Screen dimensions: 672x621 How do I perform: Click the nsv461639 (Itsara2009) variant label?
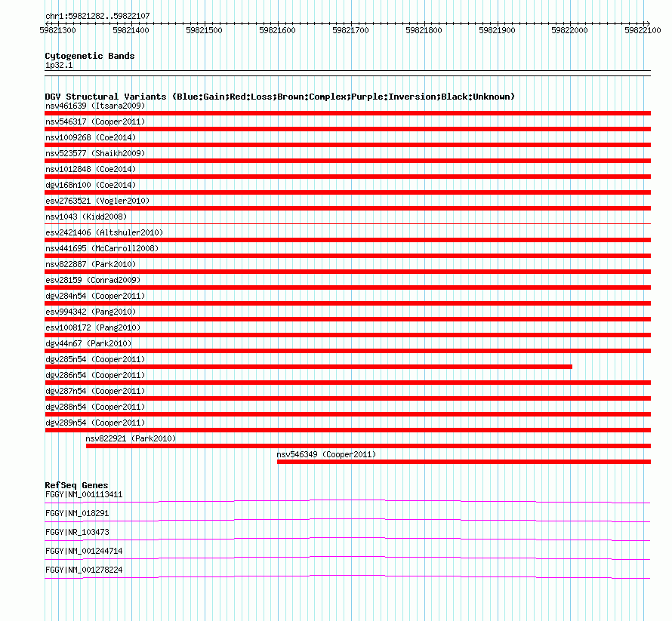click(x=95, y=106)
